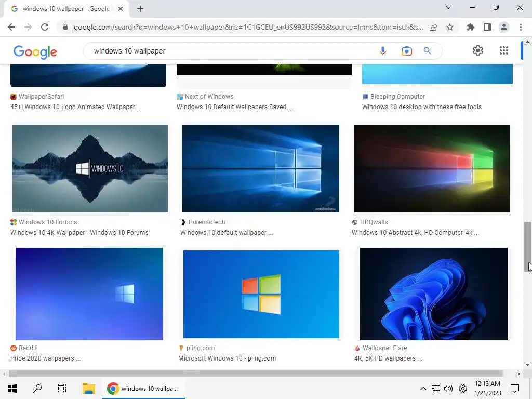Click the URL address bar
532x399 pixels.
click(248, 27)
